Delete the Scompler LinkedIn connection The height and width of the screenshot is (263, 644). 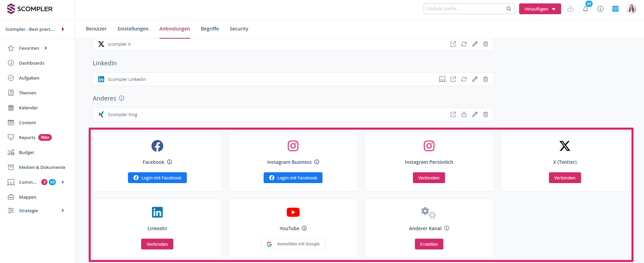(x=486, y=79)
